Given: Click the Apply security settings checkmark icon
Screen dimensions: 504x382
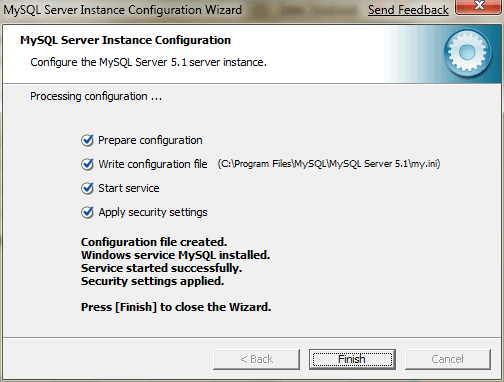Looking at the screenshot, I should (87, 212).
